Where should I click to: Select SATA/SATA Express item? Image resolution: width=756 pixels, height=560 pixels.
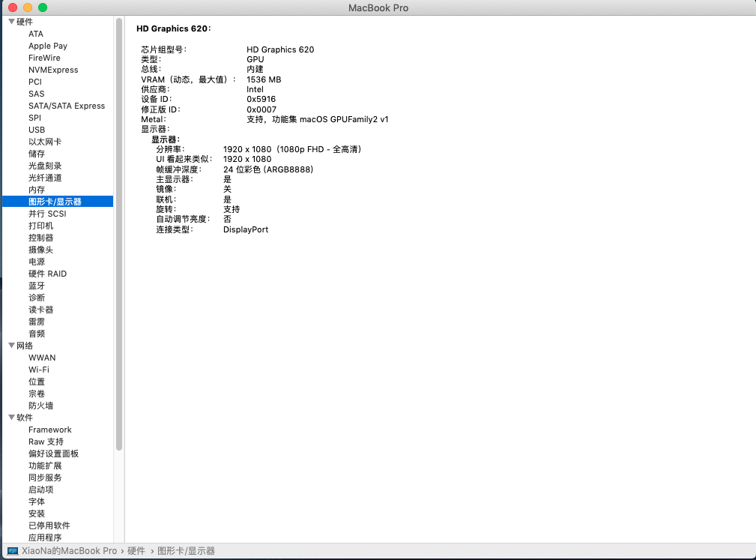(67, 106)
